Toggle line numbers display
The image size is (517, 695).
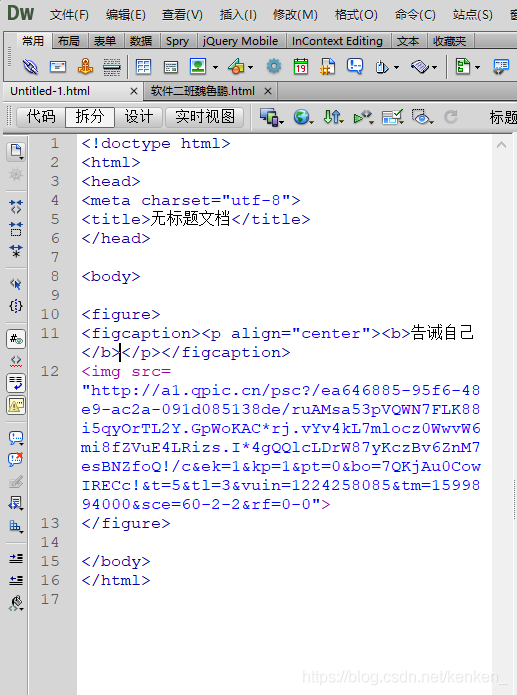coord(16,339)
